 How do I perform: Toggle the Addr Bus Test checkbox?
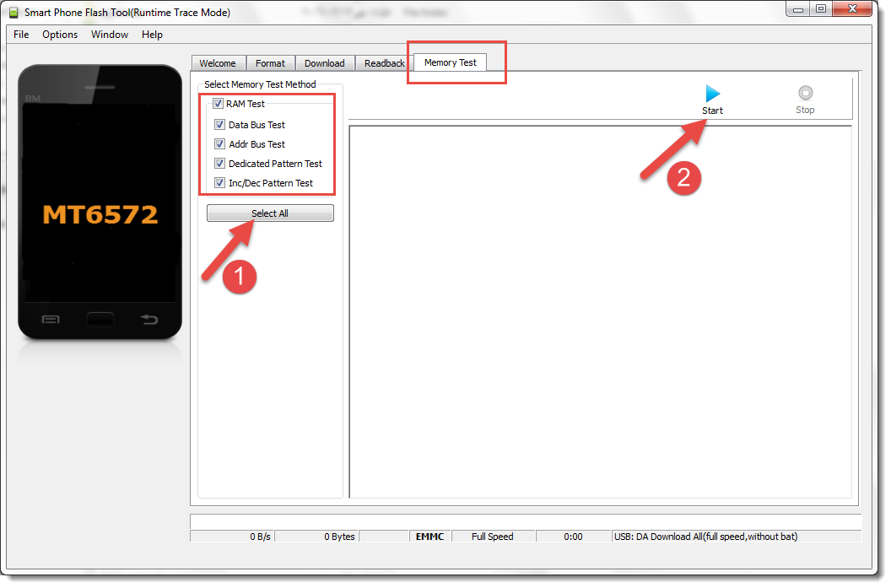220,144
